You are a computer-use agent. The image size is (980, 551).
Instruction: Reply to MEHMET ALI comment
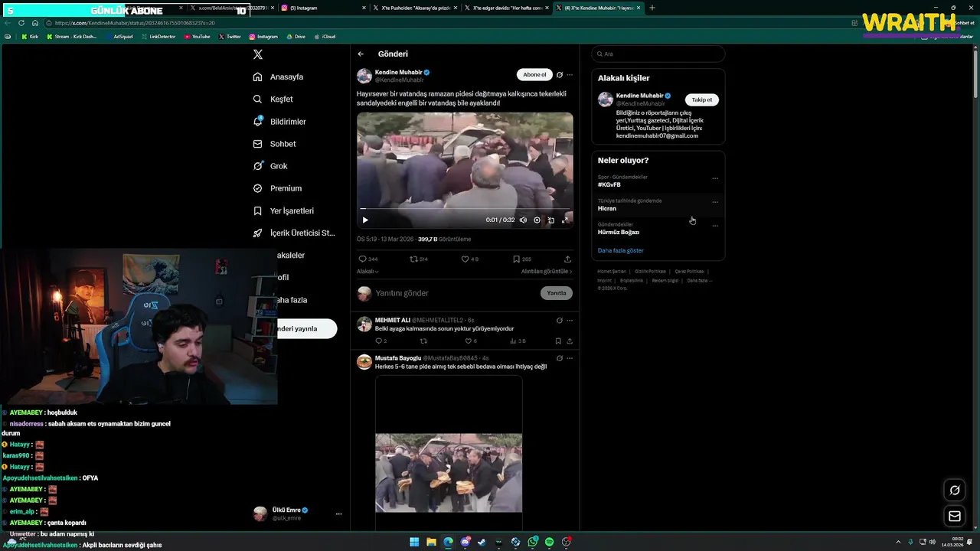[x=381, y=341]
